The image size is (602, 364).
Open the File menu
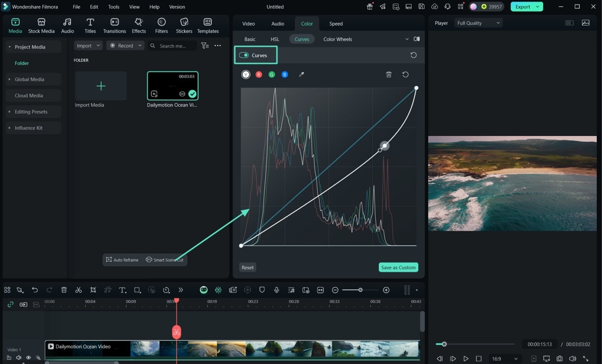[x=76, y=7]
